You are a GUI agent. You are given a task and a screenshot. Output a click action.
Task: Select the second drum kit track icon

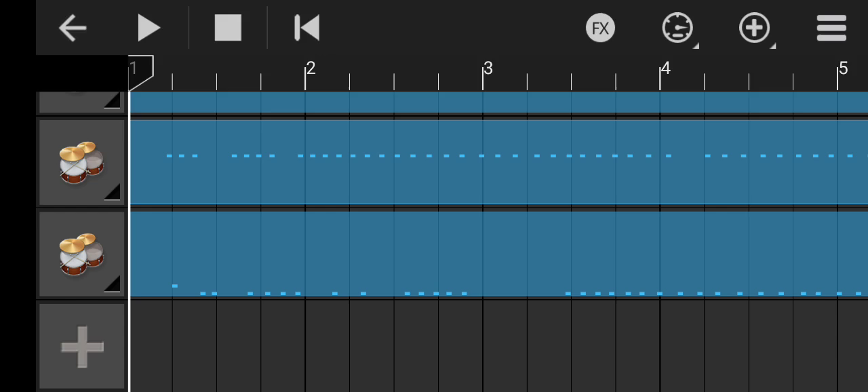click(x=81, y=254)
